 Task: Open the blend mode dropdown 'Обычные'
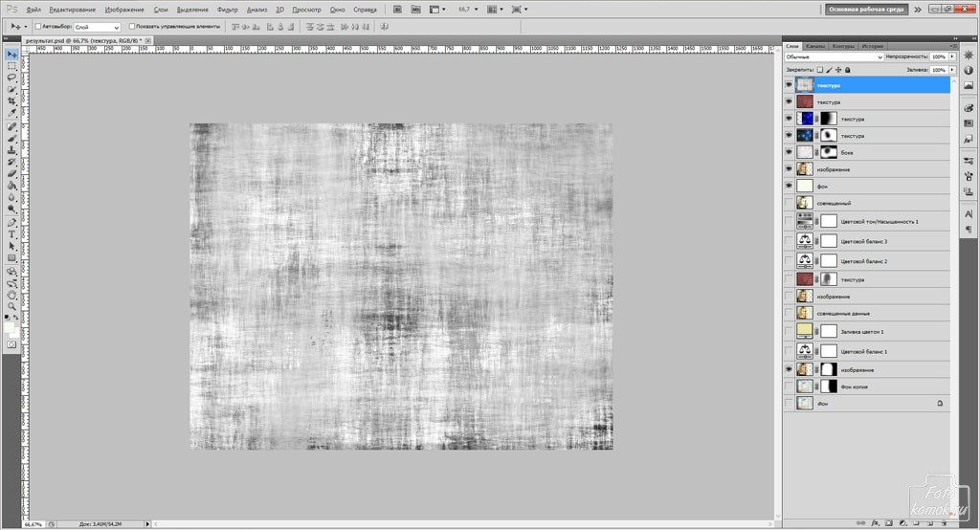tap(833, 57)
